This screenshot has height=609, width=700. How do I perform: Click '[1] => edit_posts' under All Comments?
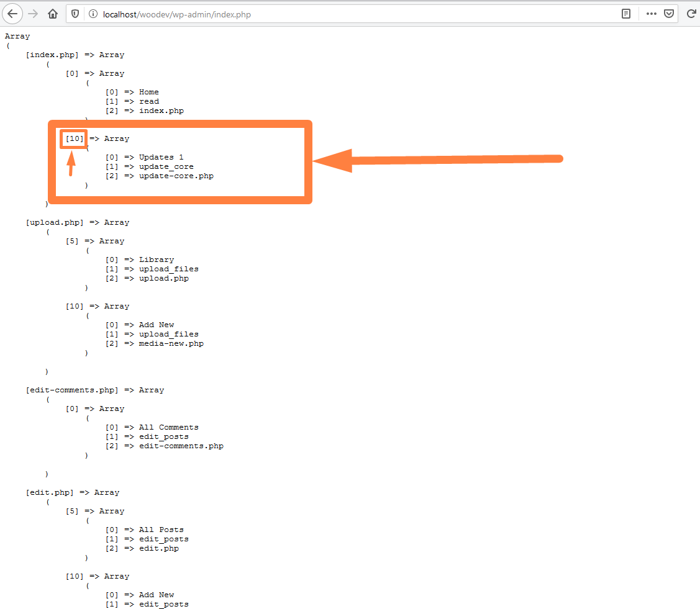pyautogui.click(x=147, y=437)
